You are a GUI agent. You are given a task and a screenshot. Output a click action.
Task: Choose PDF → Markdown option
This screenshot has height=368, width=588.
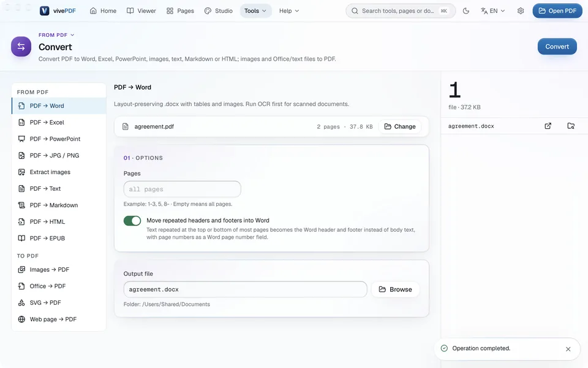[x=59, y=205]
